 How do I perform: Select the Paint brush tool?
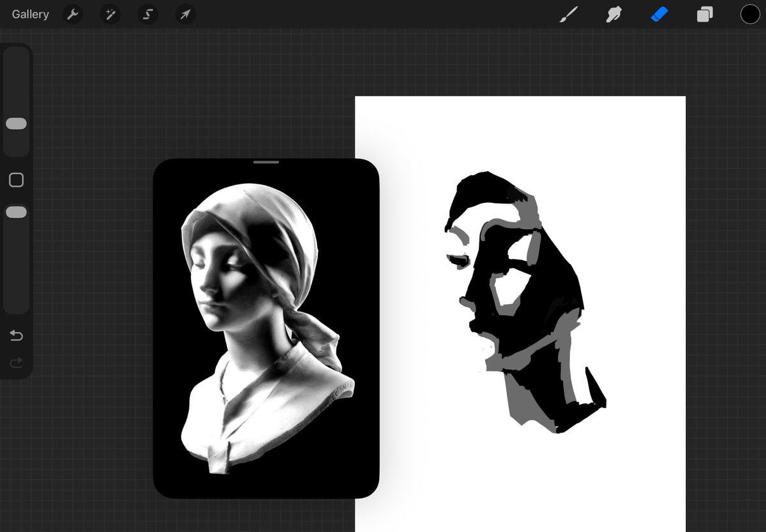coord(568,14)
